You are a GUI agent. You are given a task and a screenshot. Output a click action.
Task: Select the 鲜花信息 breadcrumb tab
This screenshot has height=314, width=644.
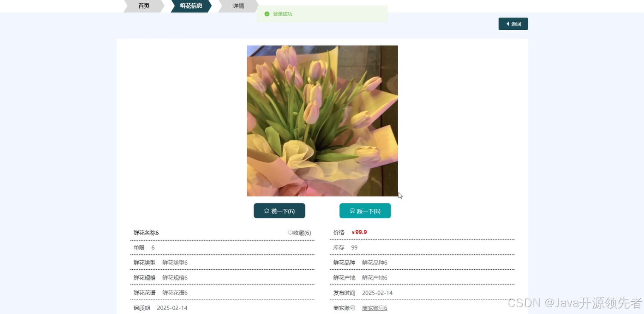190,6
